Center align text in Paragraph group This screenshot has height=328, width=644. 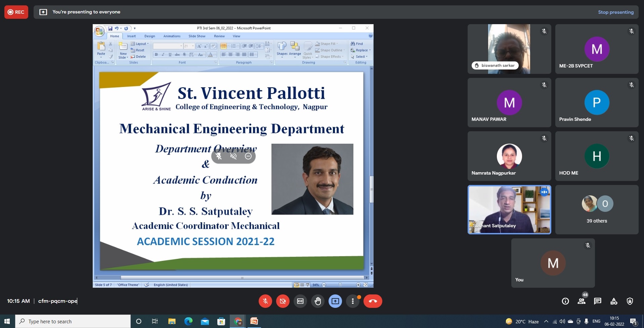[x=230, y=54]
